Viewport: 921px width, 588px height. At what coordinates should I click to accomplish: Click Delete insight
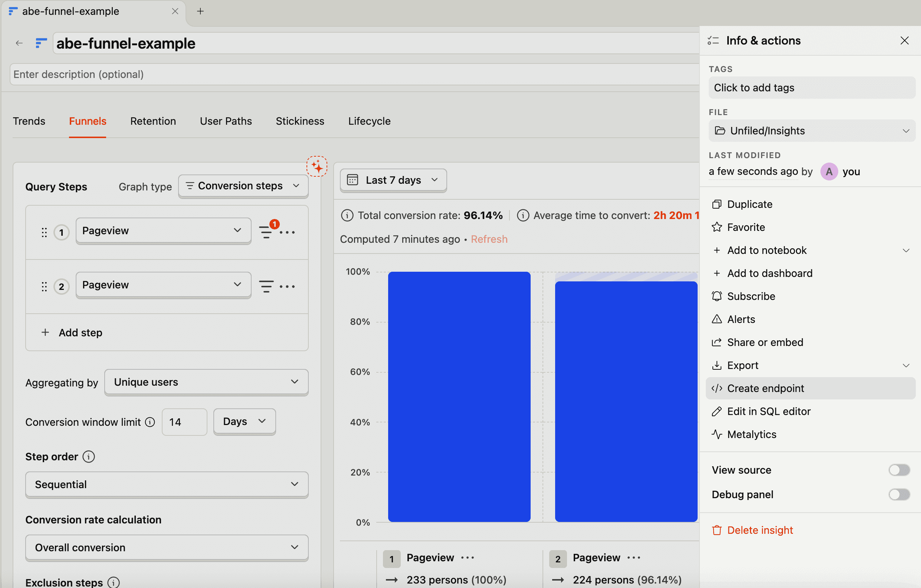760,529
